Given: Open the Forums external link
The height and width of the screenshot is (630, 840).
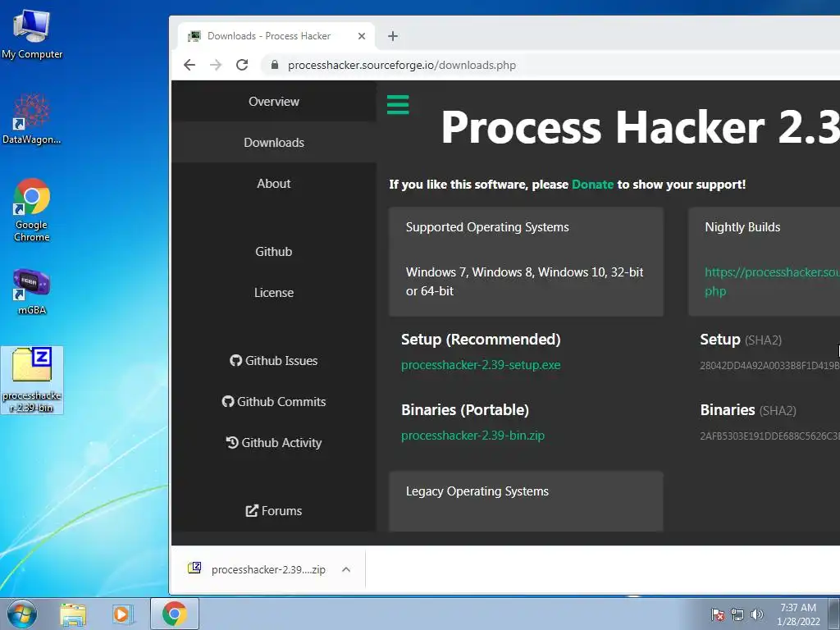Looking at the screenshot, I should [x=274, y=510].
